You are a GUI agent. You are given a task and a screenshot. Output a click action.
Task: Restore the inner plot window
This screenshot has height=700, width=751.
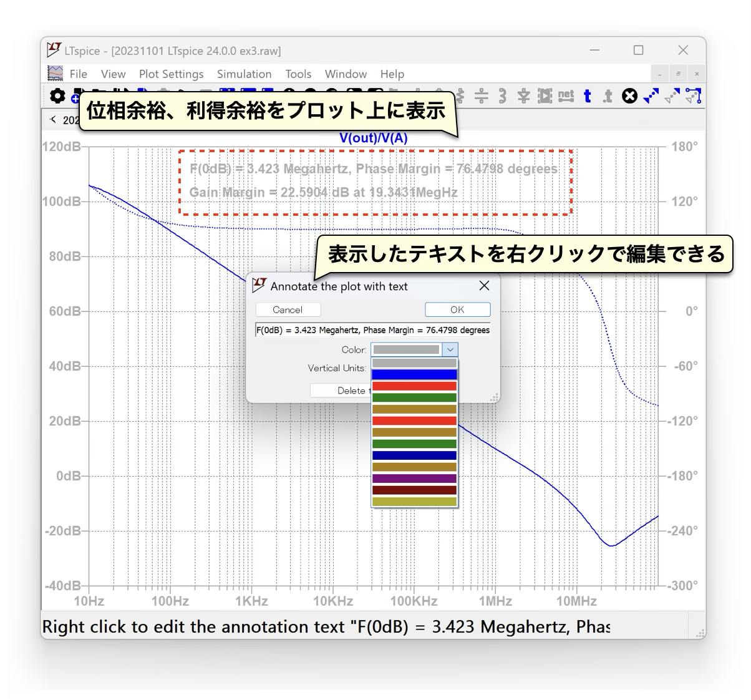[x=678, y=74]
